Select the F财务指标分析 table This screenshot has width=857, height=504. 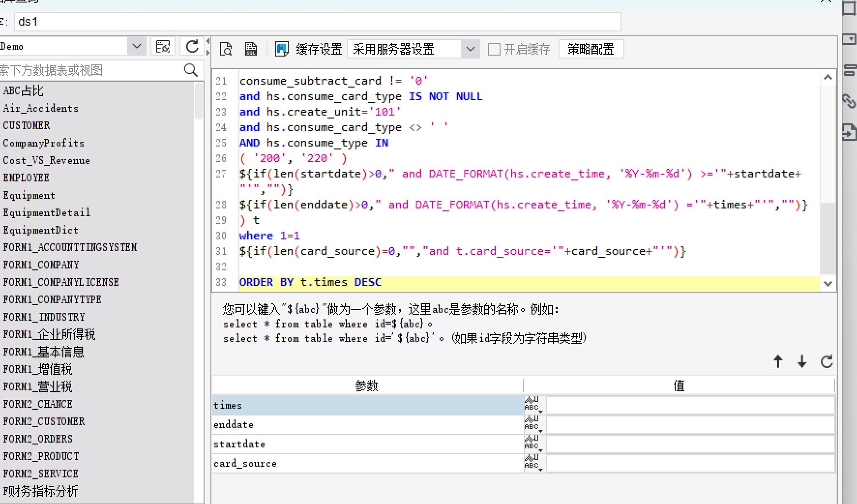[41, 491]
